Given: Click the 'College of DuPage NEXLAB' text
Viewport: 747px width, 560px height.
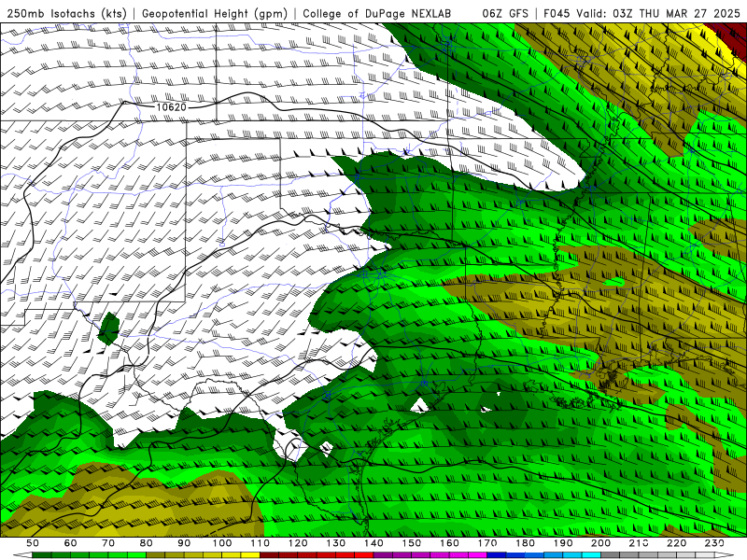Looking at the screenshot, I should tap(377, 13).
